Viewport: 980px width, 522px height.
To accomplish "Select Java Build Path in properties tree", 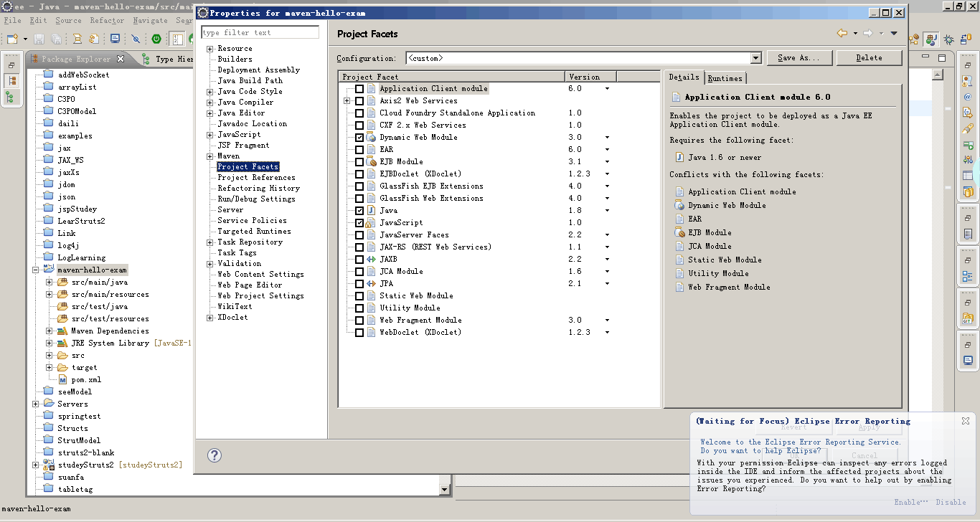I will coord(250,81).
